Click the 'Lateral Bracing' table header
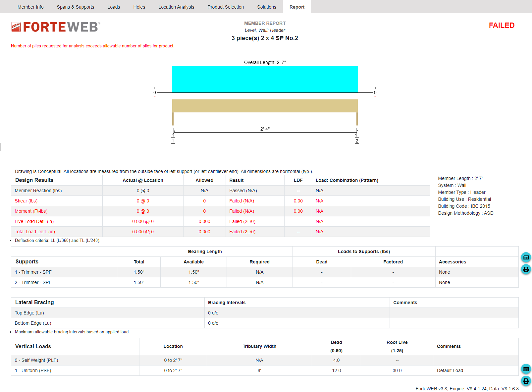 tap(34, 302)
